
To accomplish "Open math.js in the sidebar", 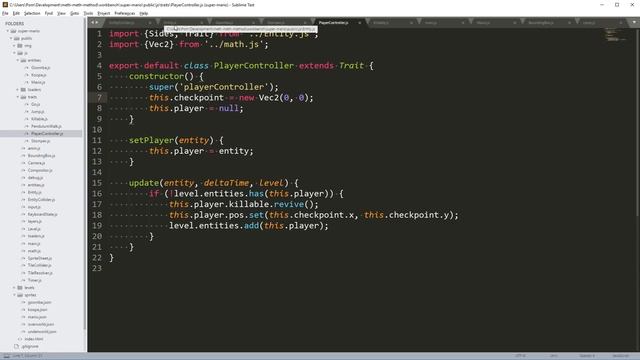I will (34, 251).
